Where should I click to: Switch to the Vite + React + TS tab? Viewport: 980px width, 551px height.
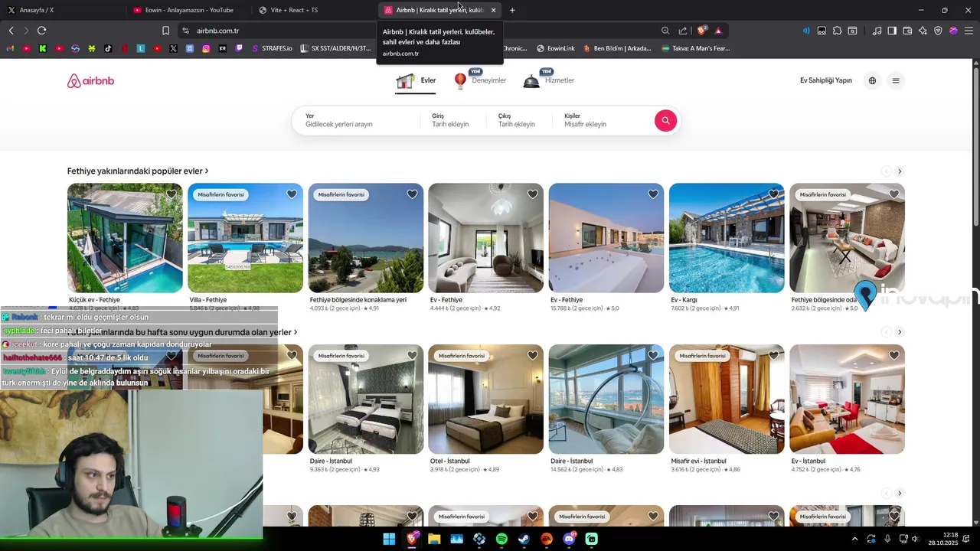[314, 10]
